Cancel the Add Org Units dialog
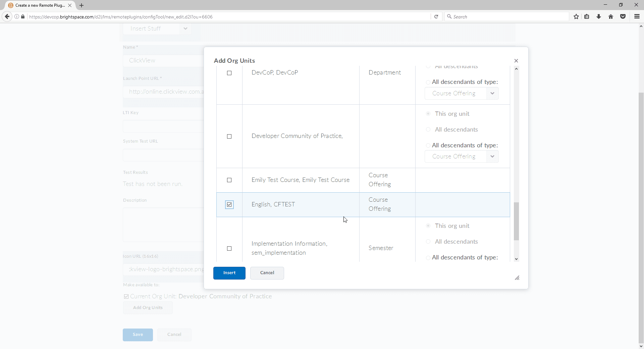The image size is (644, 349). point(267,273)
